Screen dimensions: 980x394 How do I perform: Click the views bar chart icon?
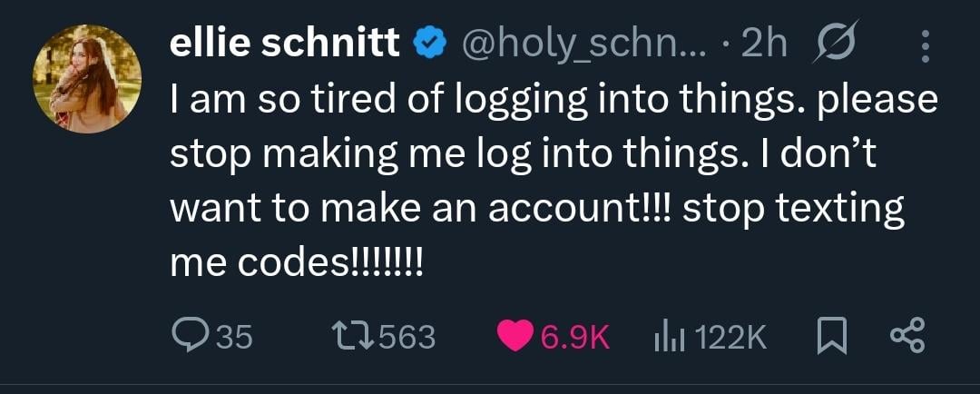[x=667, y=338]
